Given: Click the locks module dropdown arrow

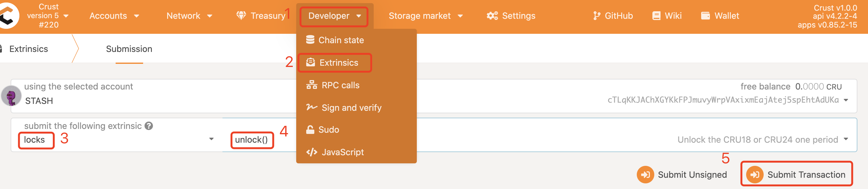Looking at the screenshot, I should [x=211, y=139].
